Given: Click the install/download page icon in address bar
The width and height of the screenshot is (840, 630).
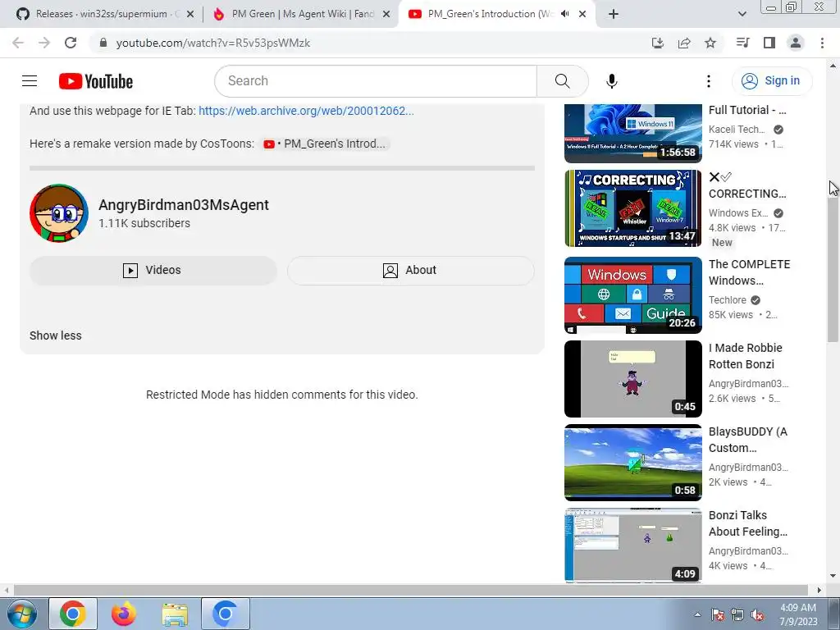Looking at the screenshot, I should pos(658,43).
